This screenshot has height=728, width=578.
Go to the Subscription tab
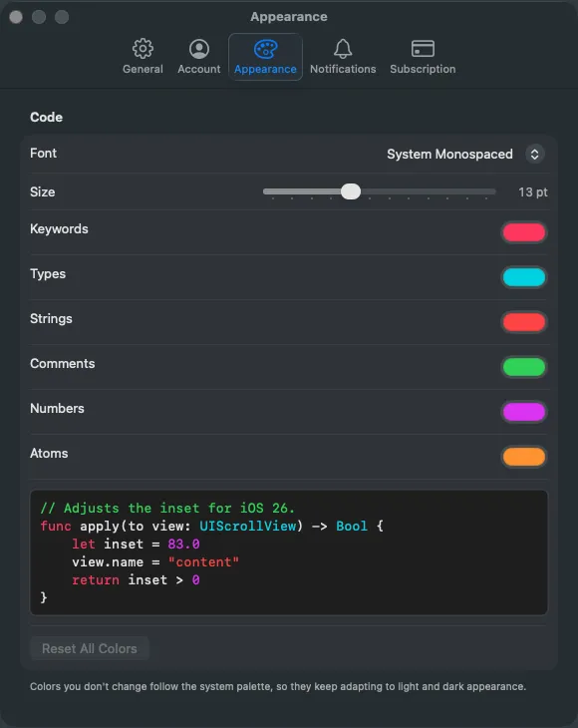coord(423,57)
